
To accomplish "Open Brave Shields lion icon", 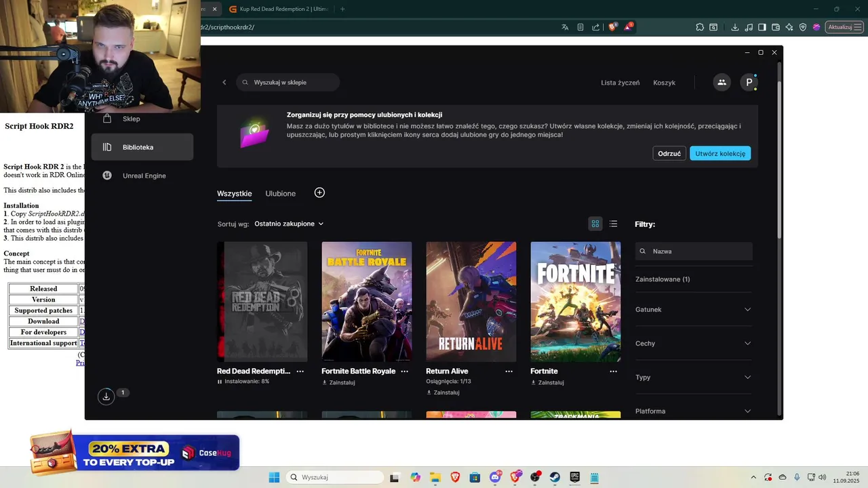I will pos(613,27).
